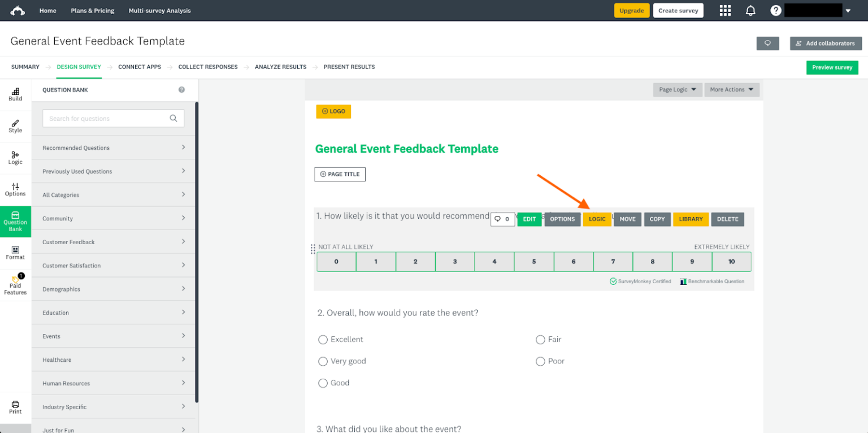
Task: Open the Format panel in the sidebar
Action: (x=15, y=252)
